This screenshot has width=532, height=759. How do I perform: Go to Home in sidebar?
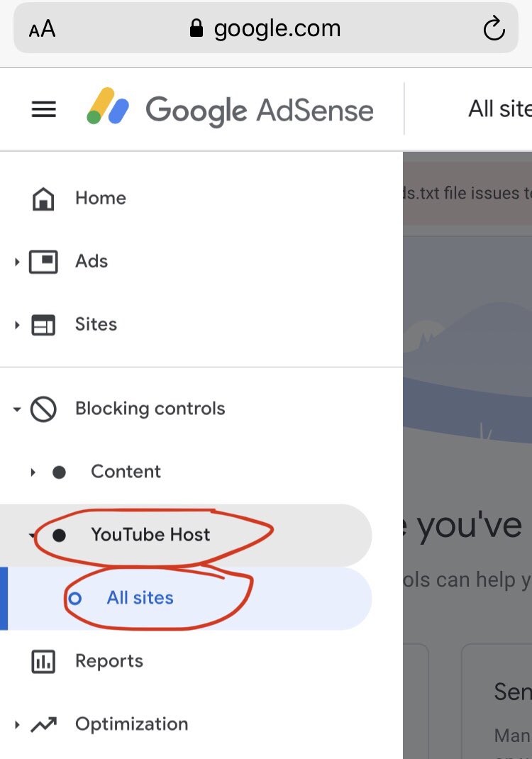[101, 198]
